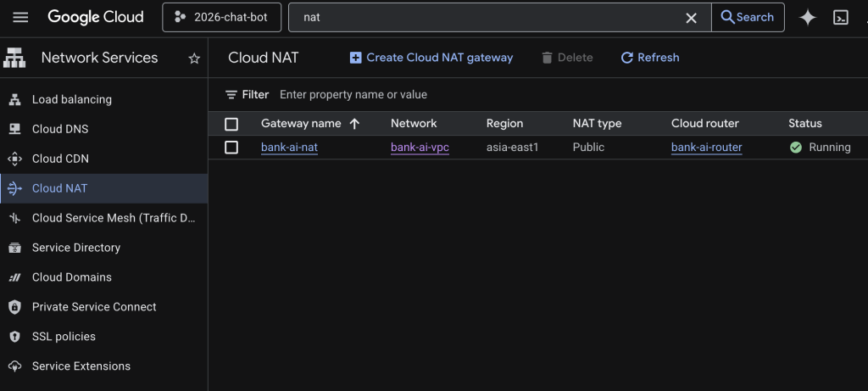
Task: Clear the search box with X icon
Action: pyautogui.click(x=691, y=18)
